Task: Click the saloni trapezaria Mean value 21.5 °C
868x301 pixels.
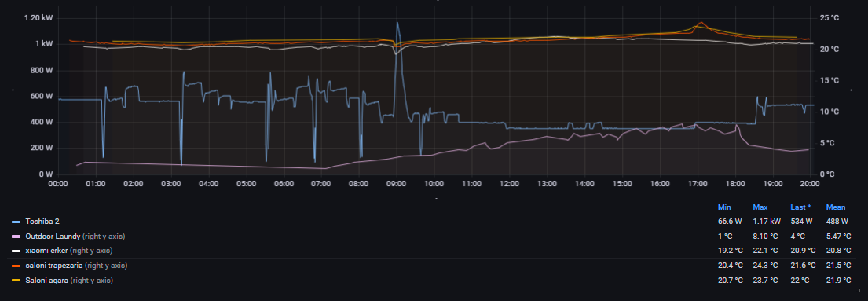Action: [x=839, y=266]
